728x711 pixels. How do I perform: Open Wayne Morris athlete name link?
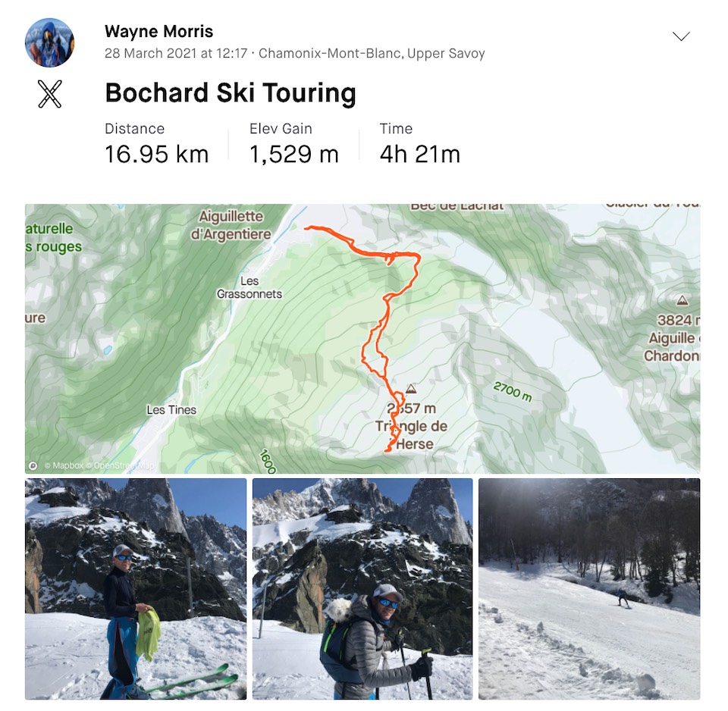point(158,31)
